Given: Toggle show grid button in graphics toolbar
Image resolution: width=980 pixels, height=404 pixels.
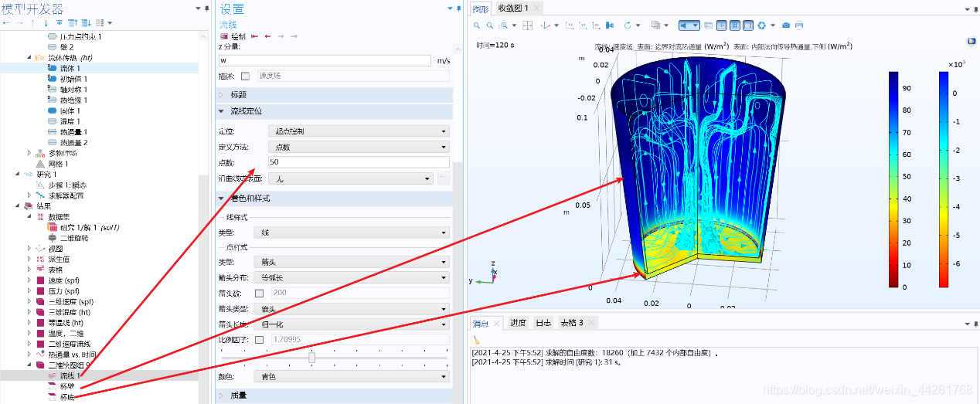Looking at the screenshot, I should pos(735,25).
